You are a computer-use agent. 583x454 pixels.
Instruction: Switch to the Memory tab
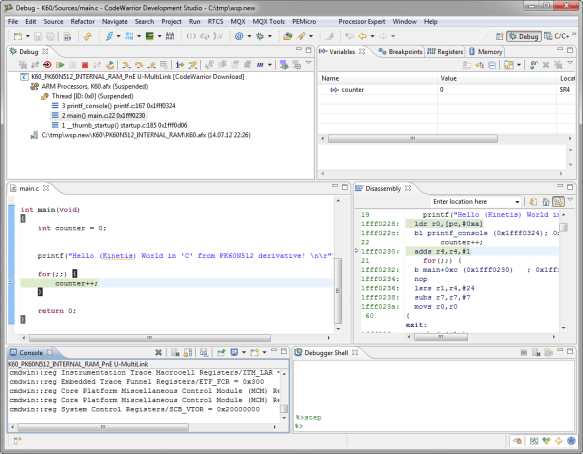[486, 52]
